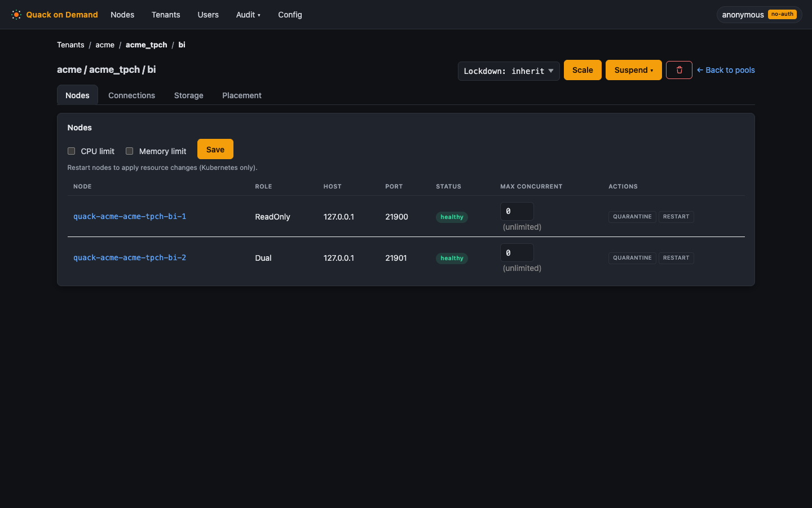
Task: Restart the quack-acme-acme-tpch-bi-1 node
Action: click(676, 217)
